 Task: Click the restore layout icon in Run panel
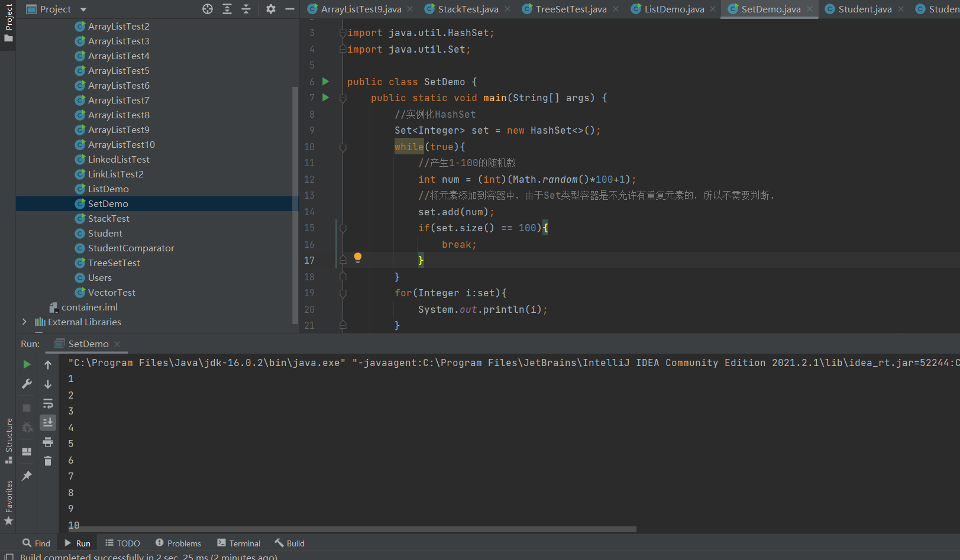[x=27, y=451]
